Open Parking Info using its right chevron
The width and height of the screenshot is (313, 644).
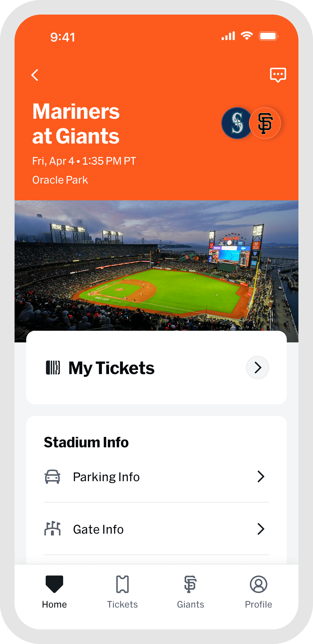[x=261, y=476]
